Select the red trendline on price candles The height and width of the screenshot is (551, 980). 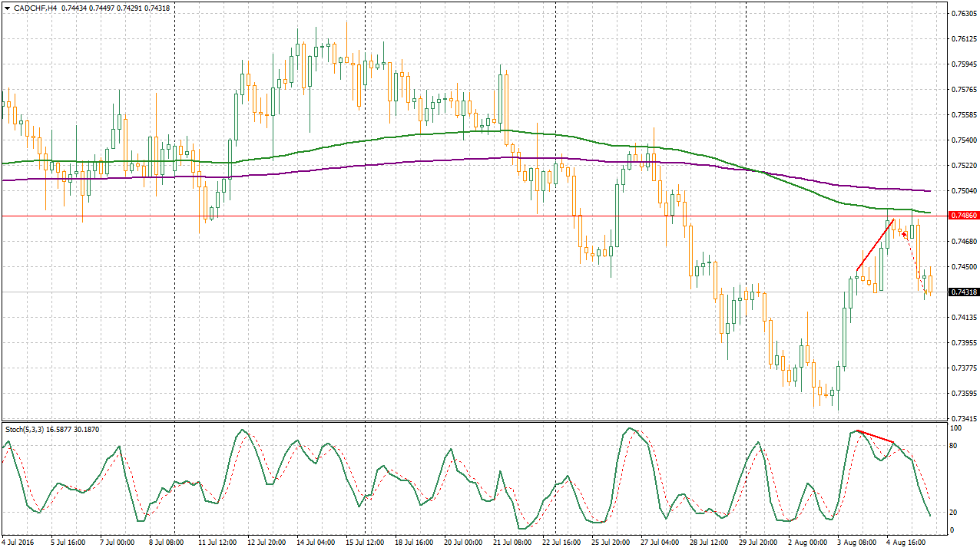[875, 245]
